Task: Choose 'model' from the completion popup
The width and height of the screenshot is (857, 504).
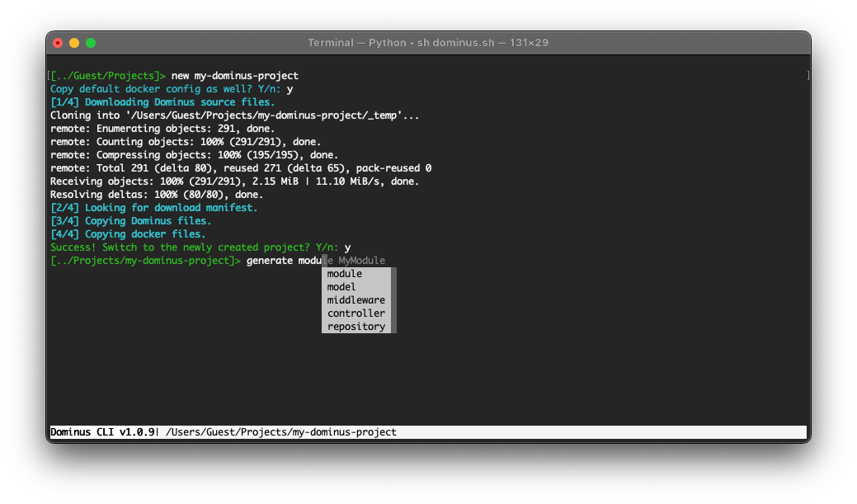Action: [356, 287]
